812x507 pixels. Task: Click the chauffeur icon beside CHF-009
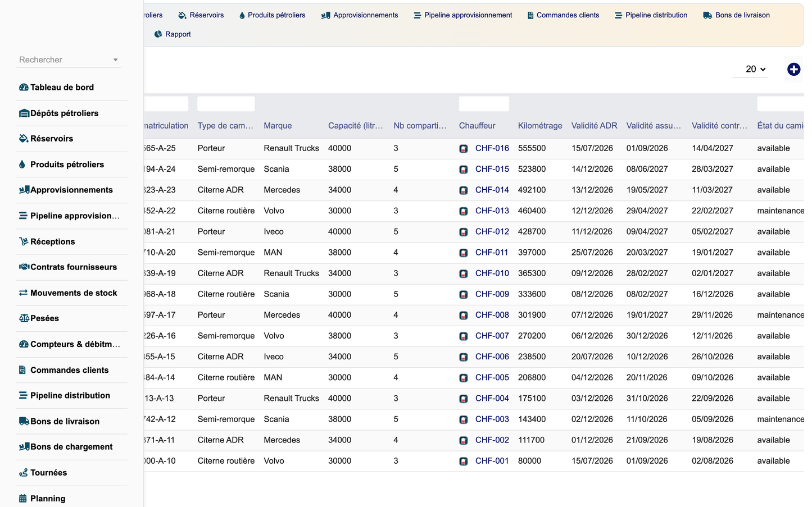[464, 295]
